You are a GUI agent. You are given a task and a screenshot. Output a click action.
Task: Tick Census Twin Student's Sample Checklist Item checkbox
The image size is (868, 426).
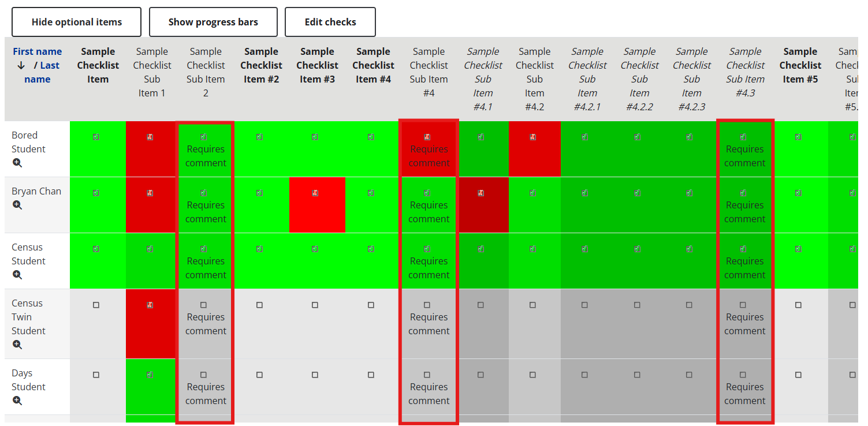click(96, 305)
